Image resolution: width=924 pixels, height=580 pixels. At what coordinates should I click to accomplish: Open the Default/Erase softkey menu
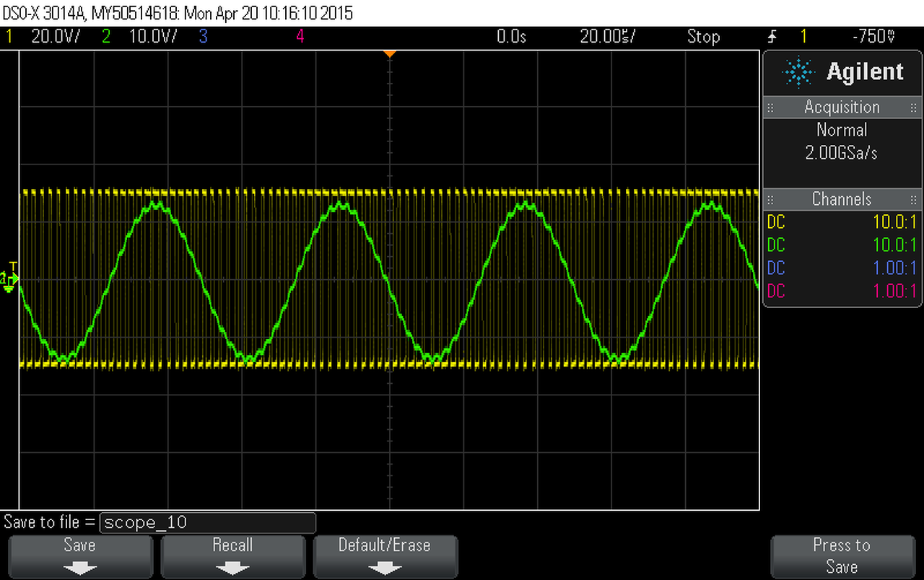[x=385, y=556]
